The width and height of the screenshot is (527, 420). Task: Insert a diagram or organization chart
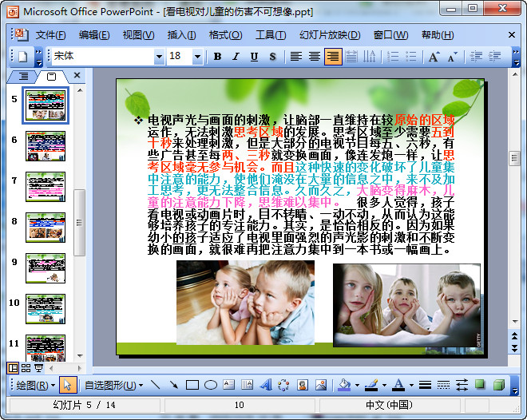(284, 385)
